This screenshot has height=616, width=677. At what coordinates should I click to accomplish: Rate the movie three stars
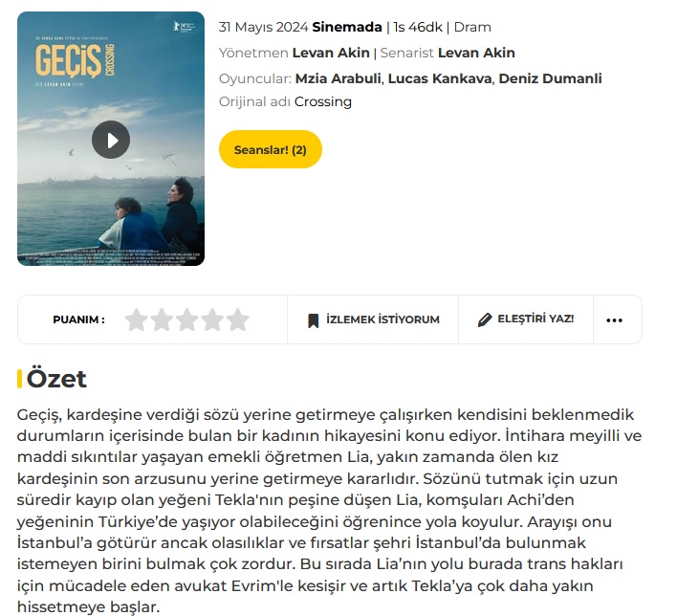[187, 319]
